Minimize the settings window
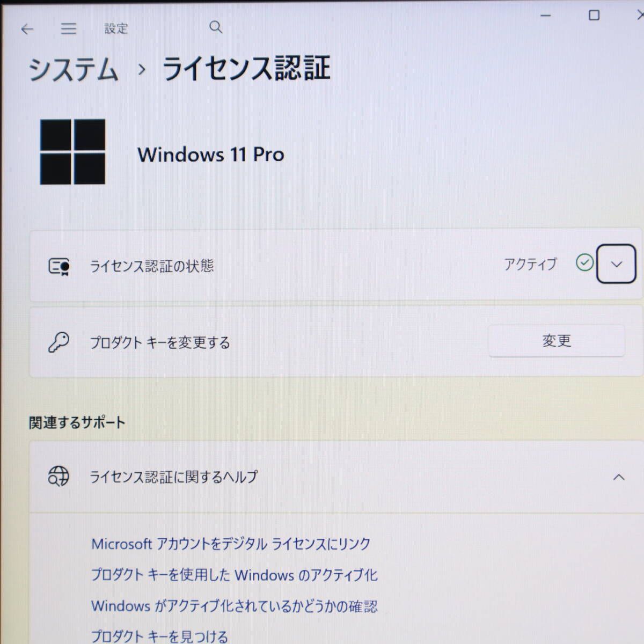 click(x=546, y=16)
